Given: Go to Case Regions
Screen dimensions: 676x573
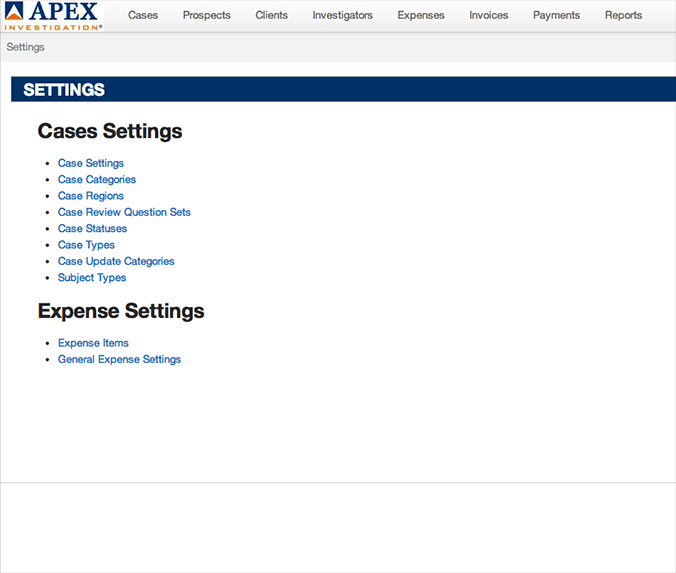Looking at the screenshot, I should point(91,196).
